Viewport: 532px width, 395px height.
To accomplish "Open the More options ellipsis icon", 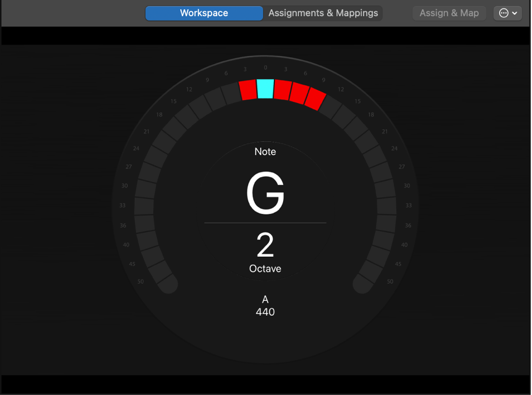I will click(504, 13).
